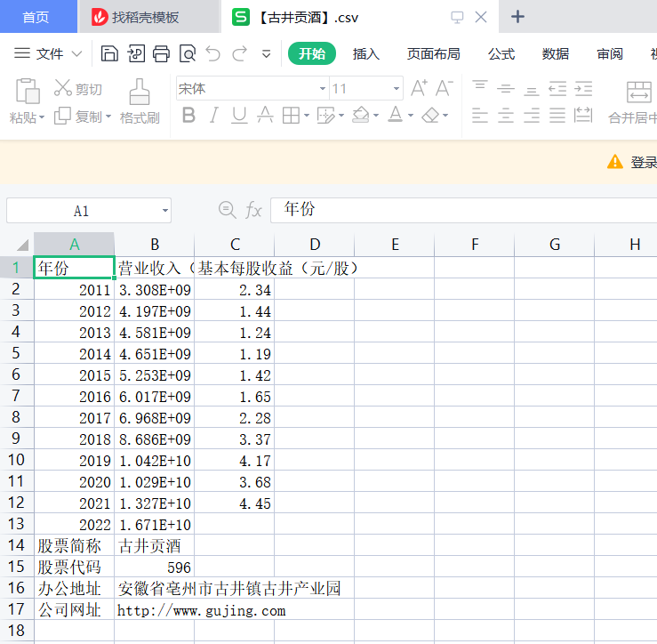Click the Export to PDF icon
The height and width of the screenshot is (644, 657).
(x=136, y=53)
